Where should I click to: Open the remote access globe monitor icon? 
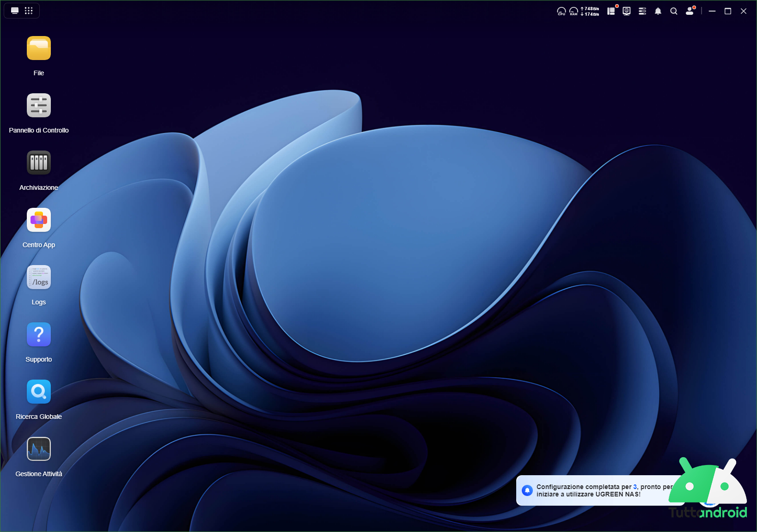pyautogui.click(x=627, y=11)
